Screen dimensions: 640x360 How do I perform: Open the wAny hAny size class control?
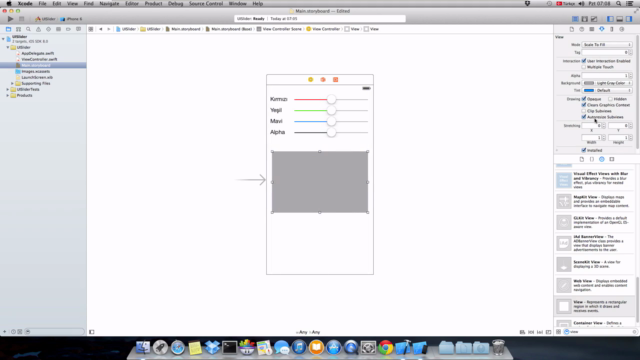click(x=308, y=332)
